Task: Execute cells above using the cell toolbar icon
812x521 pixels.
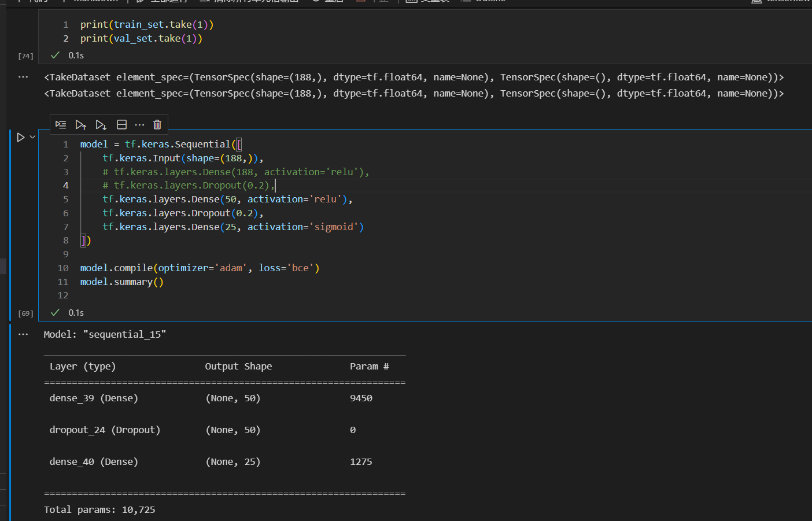Action: [81, 124]
